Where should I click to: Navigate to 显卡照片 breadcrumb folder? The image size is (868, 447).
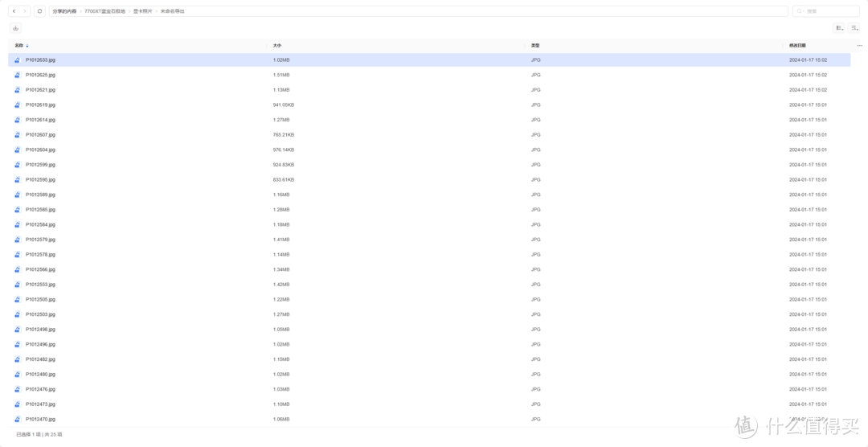coord(142,11)
